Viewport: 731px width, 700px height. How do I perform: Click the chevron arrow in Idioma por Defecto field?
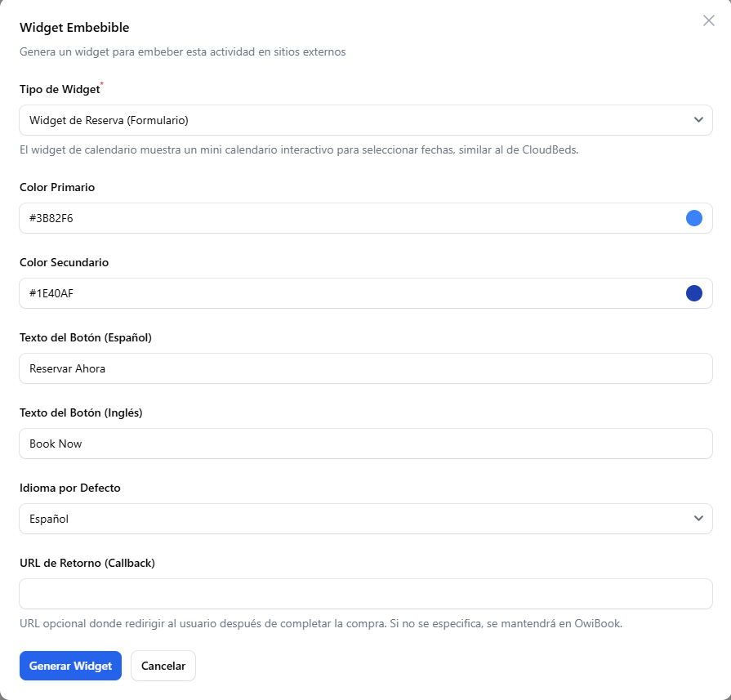698,519
